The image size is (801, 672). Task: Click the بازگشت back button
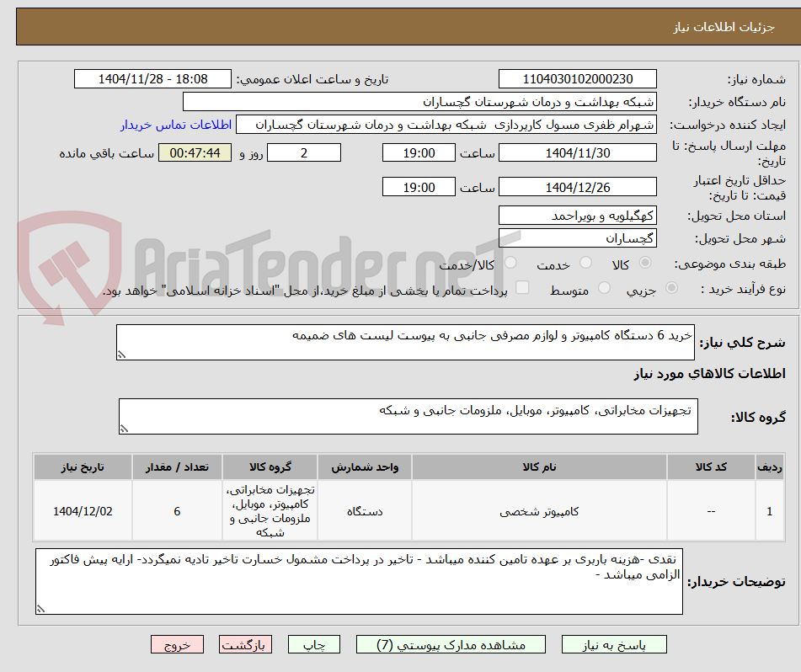coord(245,645)
